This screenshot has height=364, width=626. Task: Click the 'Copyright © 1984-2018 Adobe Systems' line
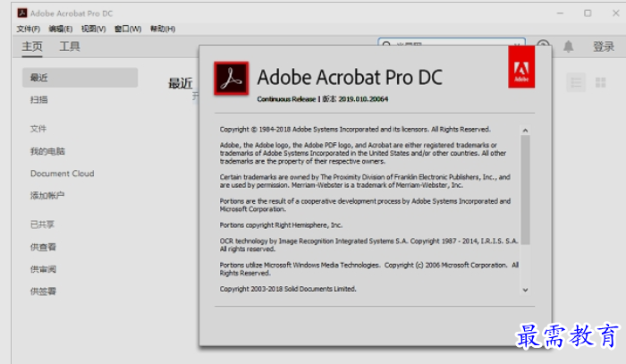(355, 130)
